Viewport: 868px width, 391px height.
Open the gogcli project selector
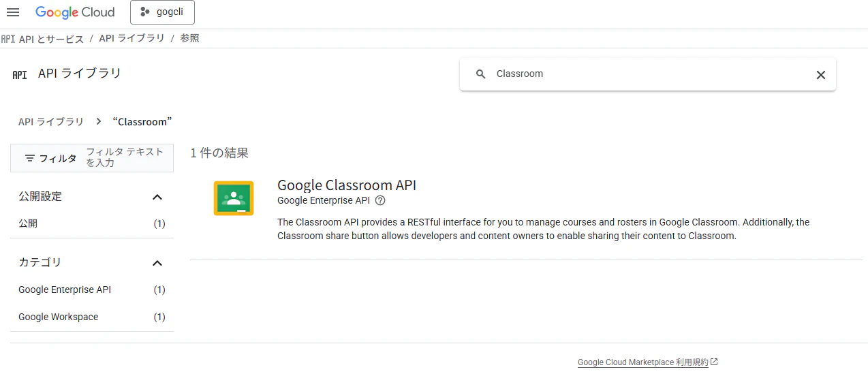[x=162, y=12]
